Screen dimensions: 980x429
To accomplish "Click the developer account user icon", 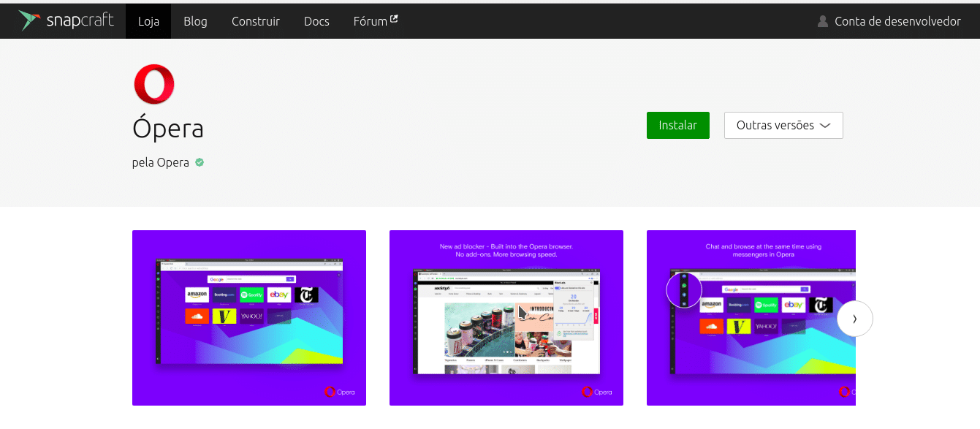I will point(823,21).
